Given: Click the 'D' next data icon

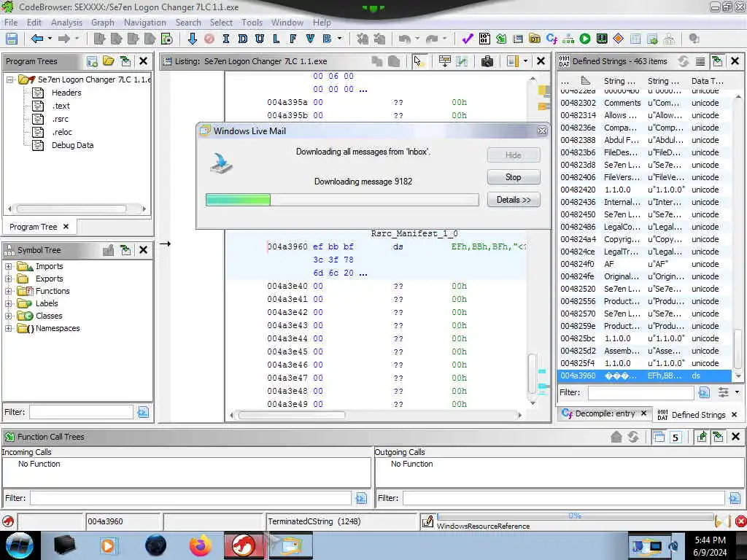Looking at the screenshot, I should tap(242, 39).
